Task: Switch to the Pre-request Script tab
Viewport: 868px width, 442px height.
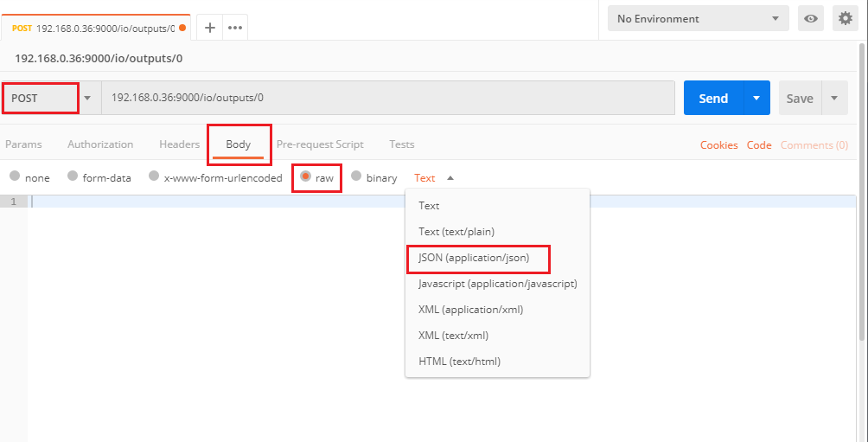Action: [x=320, y=144]
